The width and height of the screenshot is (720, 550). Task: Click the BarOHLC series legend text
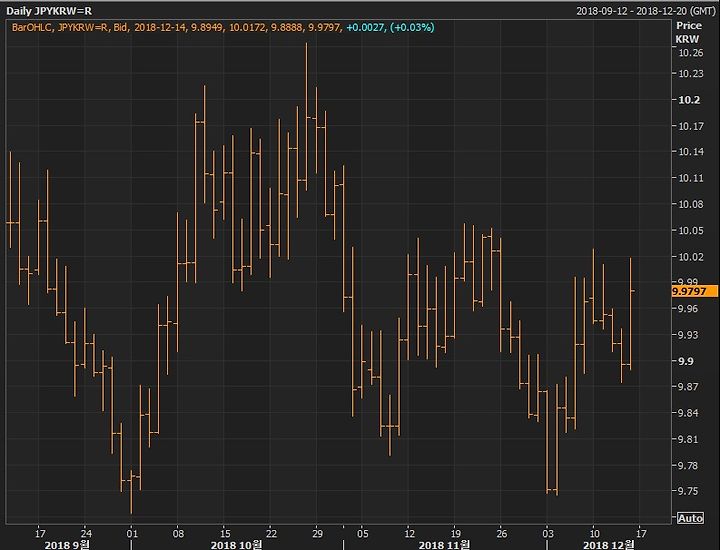pyautogui.click(x=177, y=27)
